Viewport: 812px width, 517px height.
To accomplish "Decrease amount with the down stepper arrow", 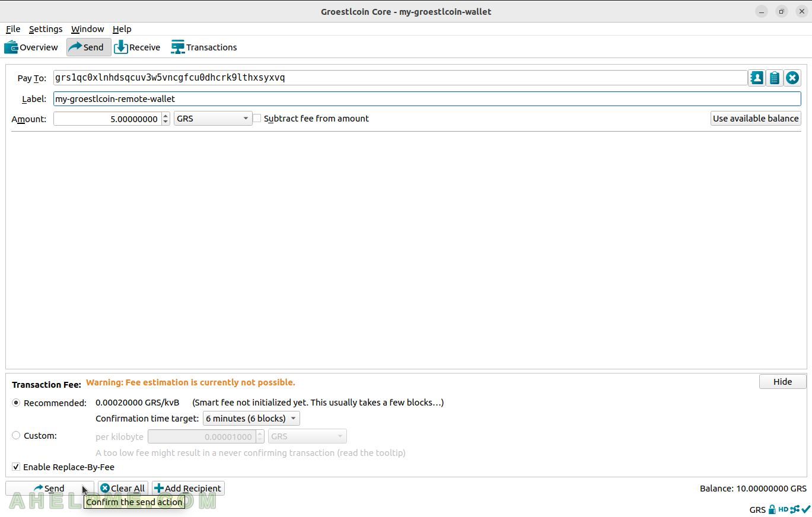I will pos(165,122).
